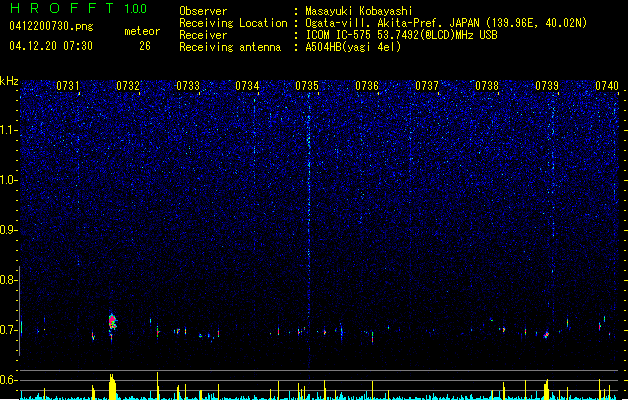Click the 0738 time marker

(487, 86)
